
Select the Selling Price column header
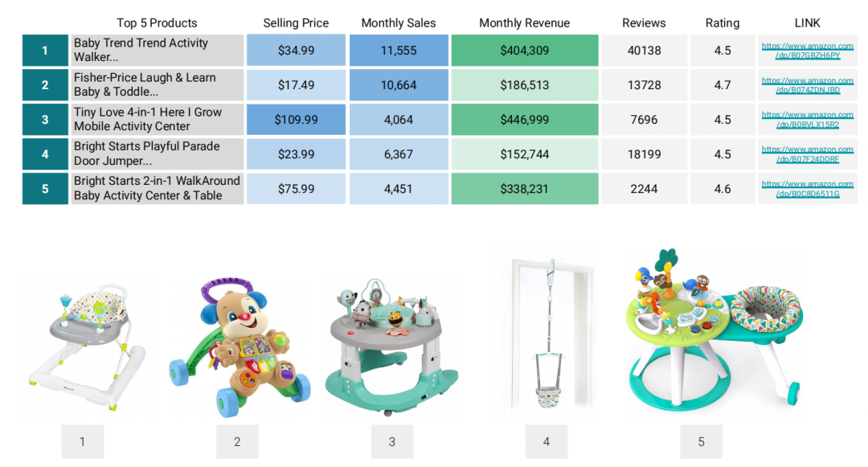tap(296, 23)
